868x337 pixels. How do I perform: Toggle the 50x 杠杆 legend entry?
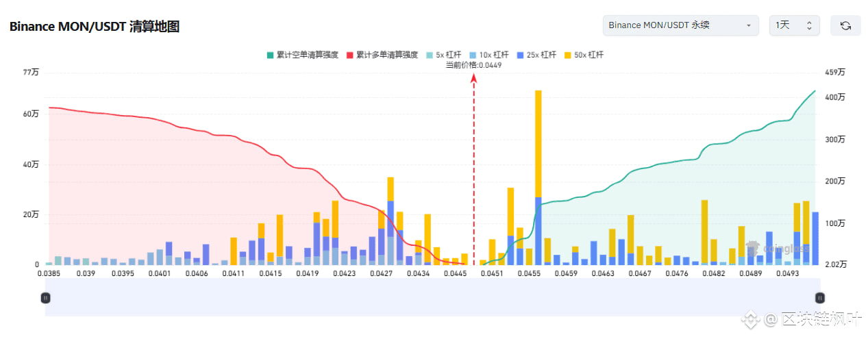(x=584, y=55)
